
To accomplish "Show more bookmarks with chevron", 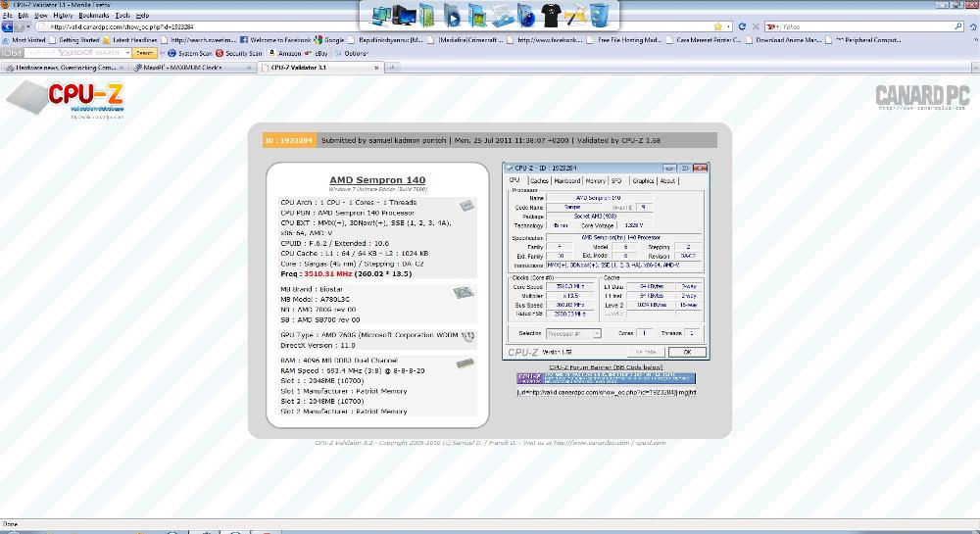I will (x=974, y=40).
